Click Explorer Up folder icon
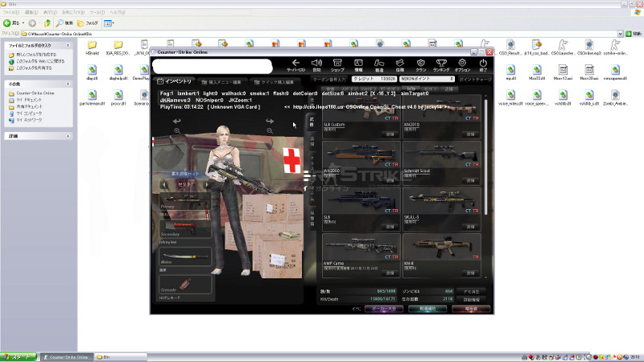644x362 pixels. (47, 23)
